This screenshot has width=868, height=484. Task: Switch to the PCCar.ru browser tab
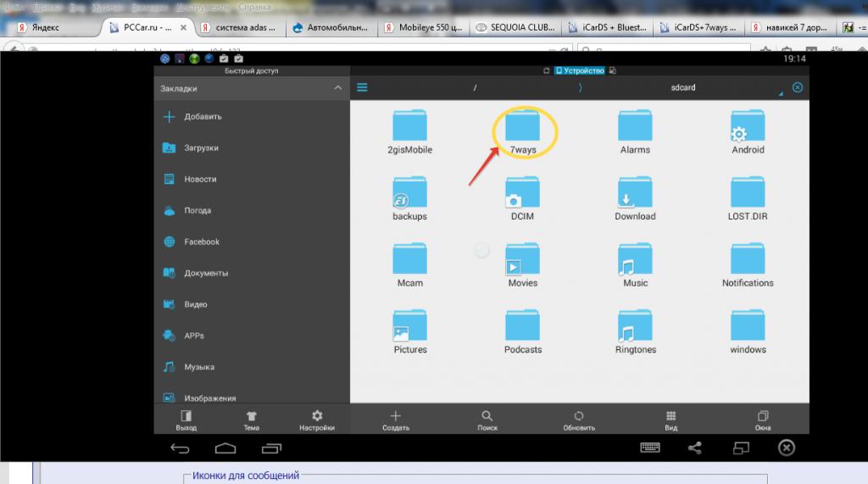[x=148, y=27]
